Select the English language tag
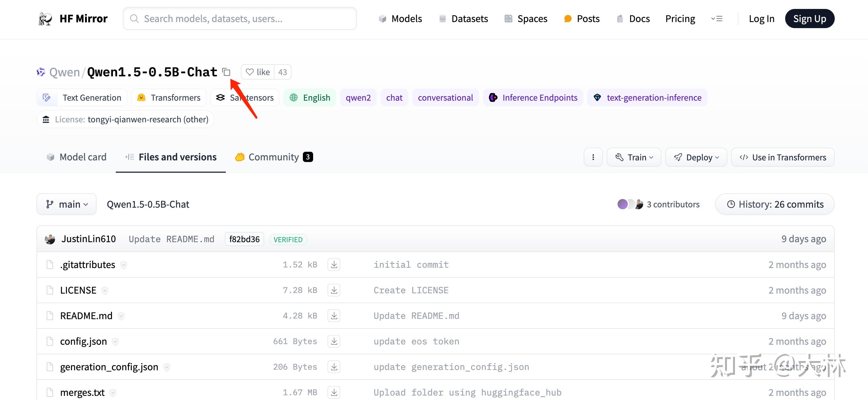Screen dimensions: 868x400 (310, 98)
